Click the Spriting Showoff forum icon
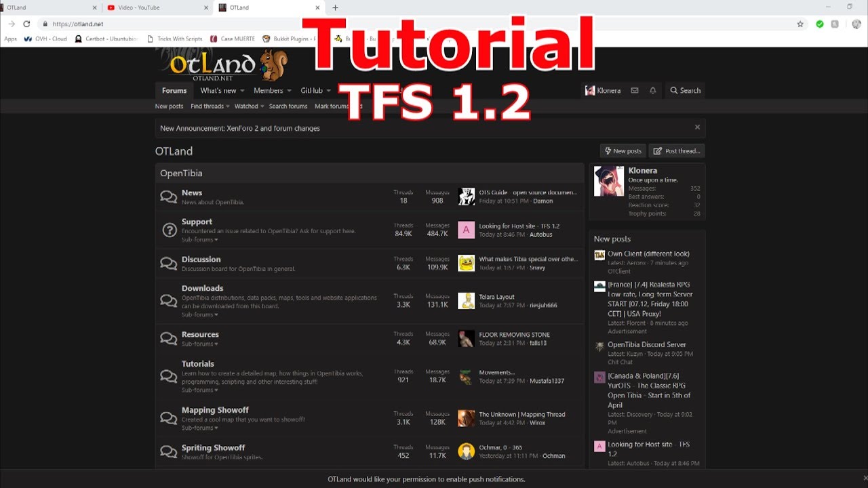This screenshot has width=868, height=488. point(169,452)
